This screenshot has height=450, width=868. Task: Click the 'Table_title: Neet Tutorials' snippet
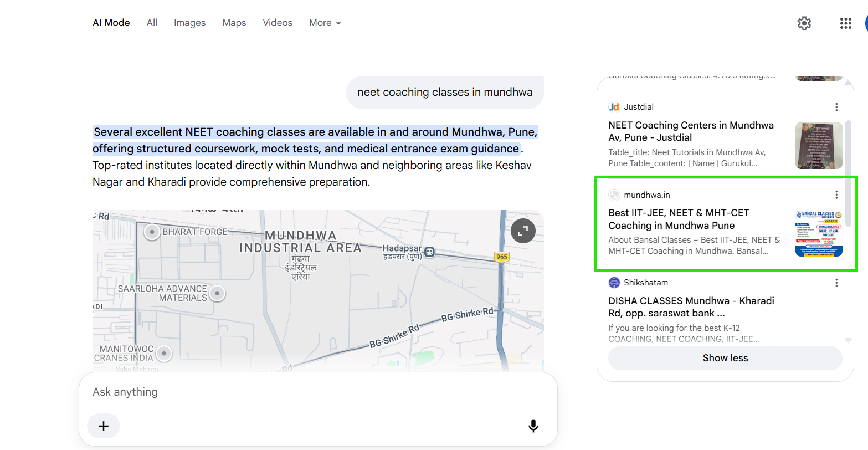[x=687, y=158]
